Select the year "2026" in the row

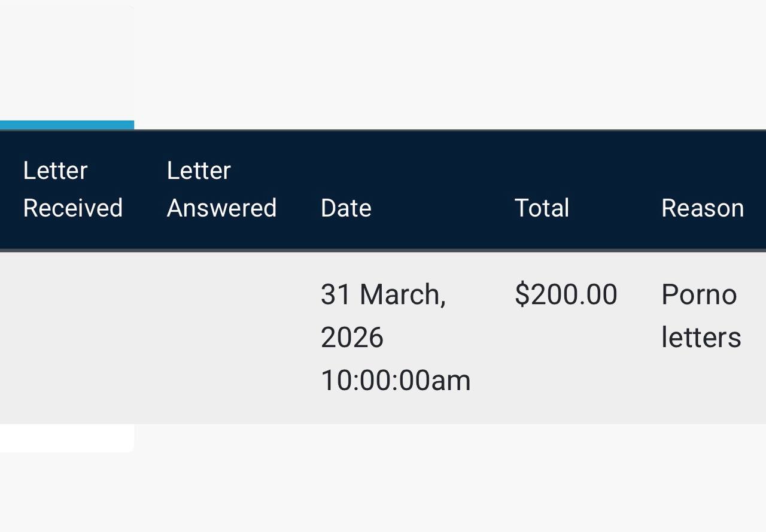coord(352,338)
